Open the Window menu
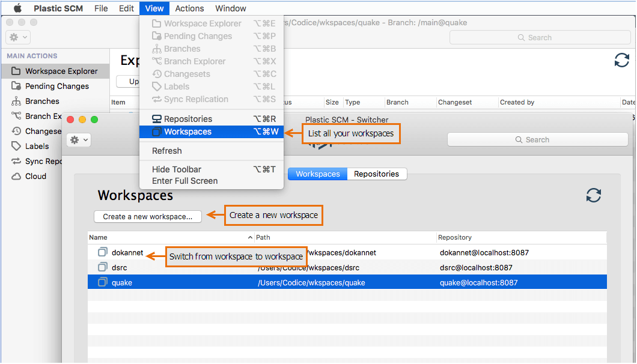Screen dimensions: 637x364 [x=230, y=8]
